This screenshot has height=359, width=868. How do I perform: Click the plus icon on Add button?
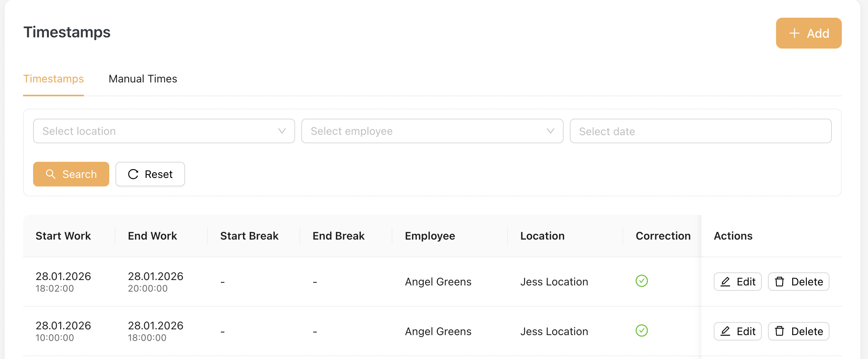tap(794, 34)
